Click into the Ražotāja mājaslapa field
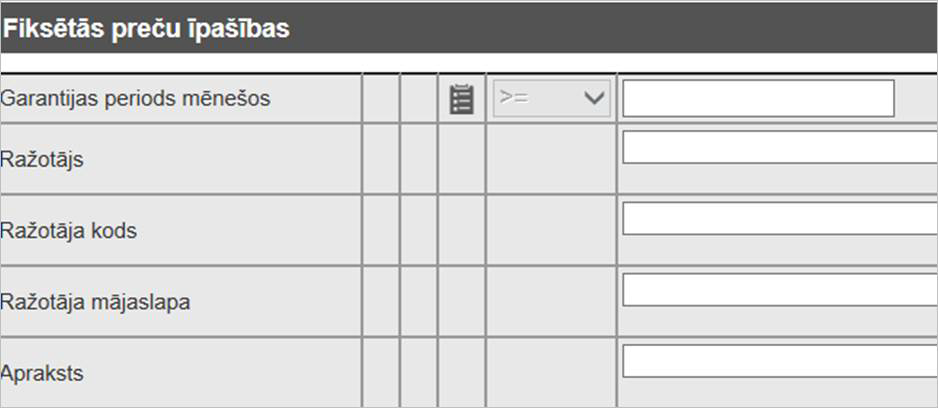This screenshot has height=408, width=938. [779, 290]
